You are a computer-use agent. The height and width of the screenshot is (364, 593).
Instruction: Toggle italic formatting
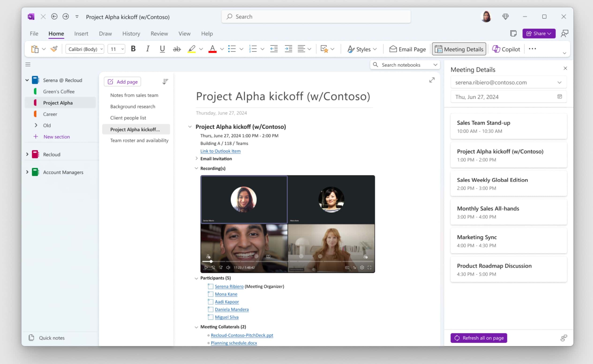click(x=147, y=49)
